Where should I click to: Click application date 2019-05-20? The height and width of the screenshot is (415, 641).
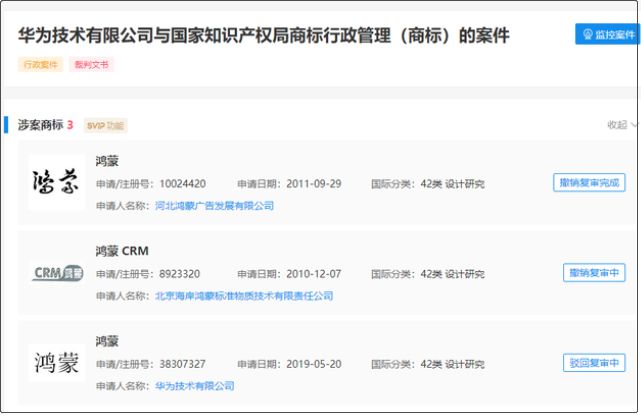click(x=314, y=364)
